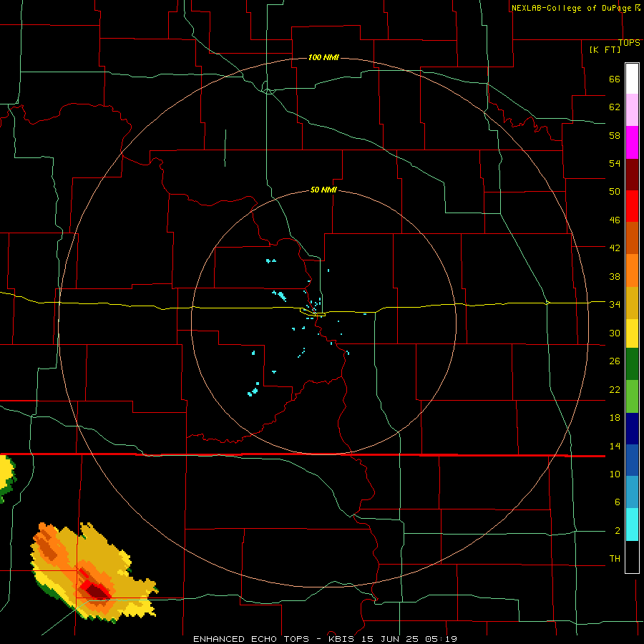Click the 46 value on the scale

pos(615,220)
